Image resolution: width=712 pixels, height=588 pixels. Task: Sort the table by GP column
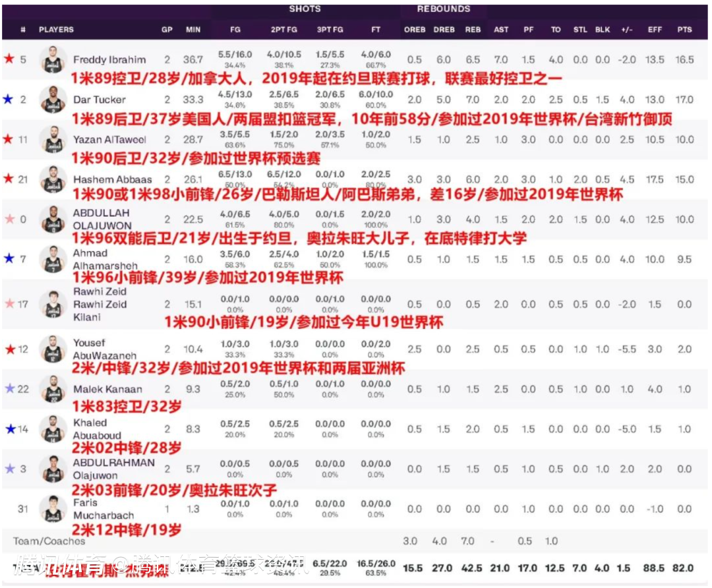(167, 30)
